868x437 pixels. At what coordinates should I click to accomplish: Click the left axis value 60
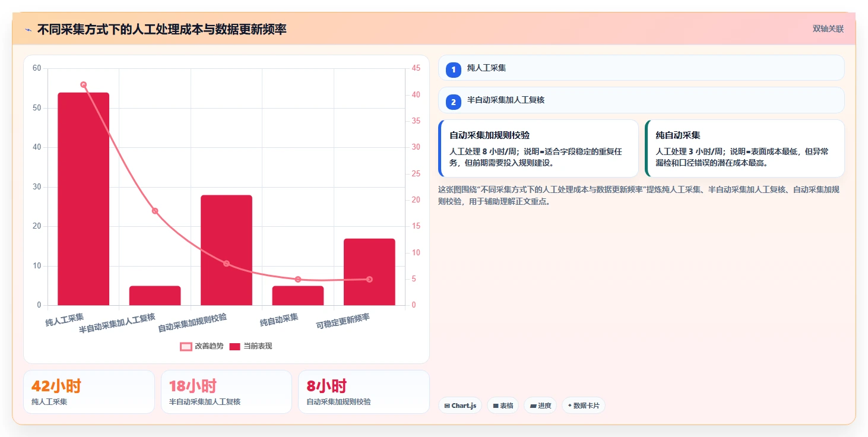click(37, 68)
